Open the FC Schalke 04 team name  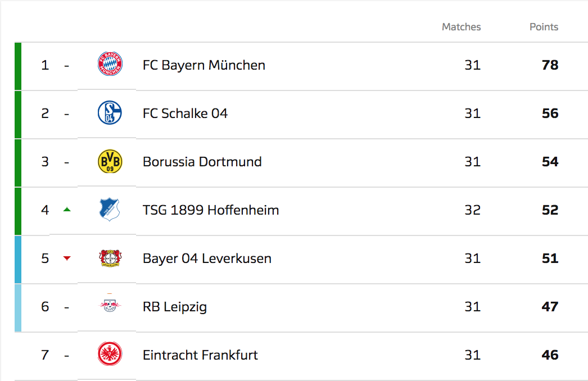[185, 114]
